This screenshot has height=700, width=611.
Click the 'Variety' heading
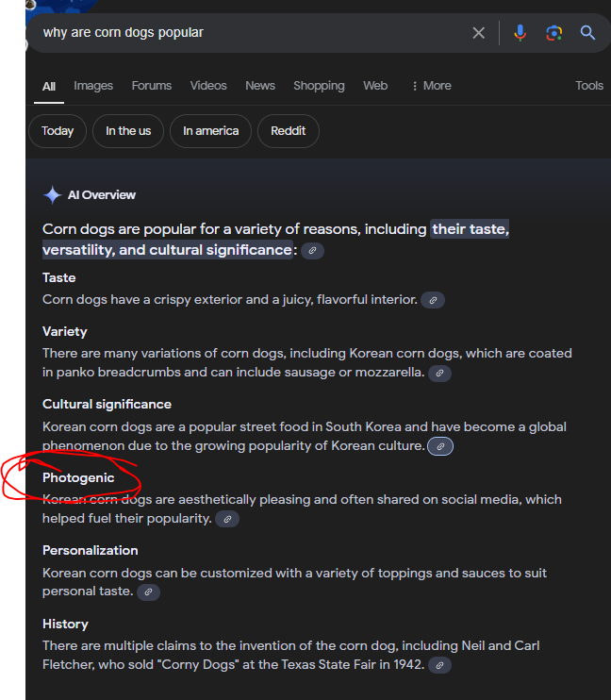[65, 332]
